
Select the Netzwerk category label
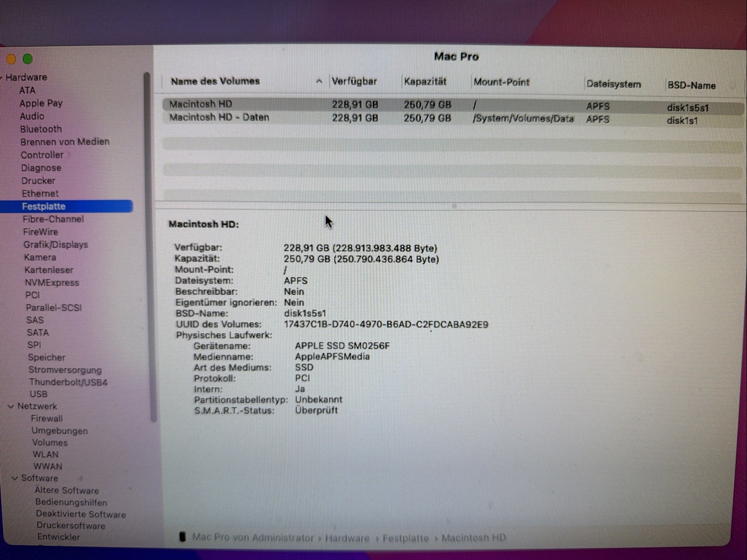click(37, 406)
